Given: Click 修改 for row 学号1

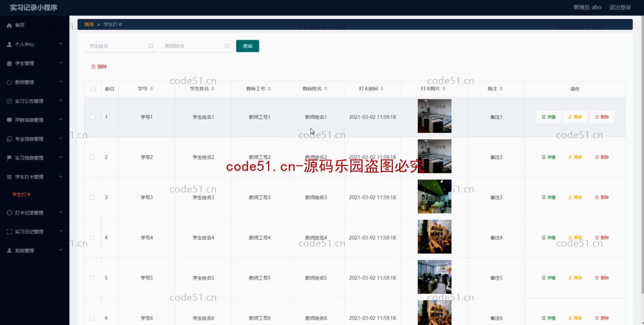Looking at the screenshot, I should tap(575, 117).
